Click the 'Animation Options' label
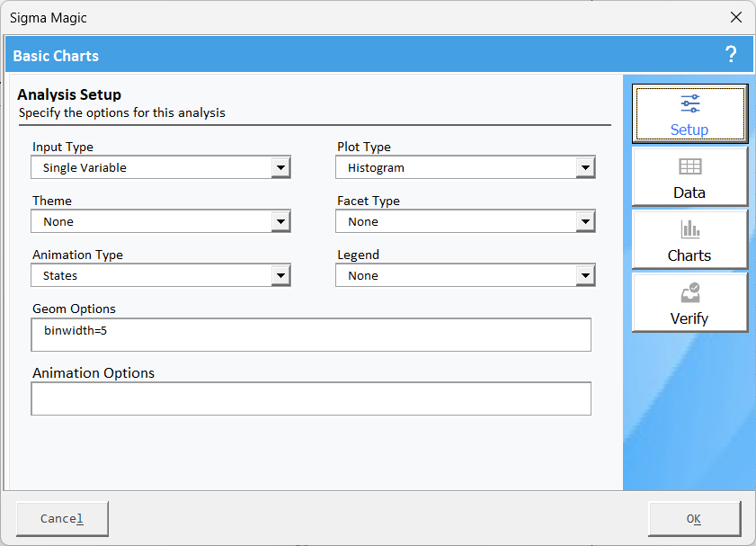Screen dimensions: 756x546 point(93,373)
